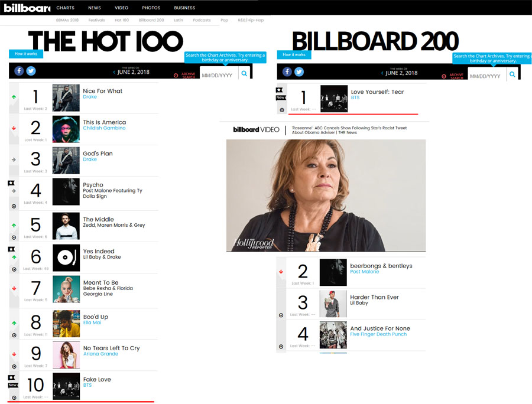The image size is (532, 404).
Task: Open the CHARTS menu
Action: (x=65, y=8)
